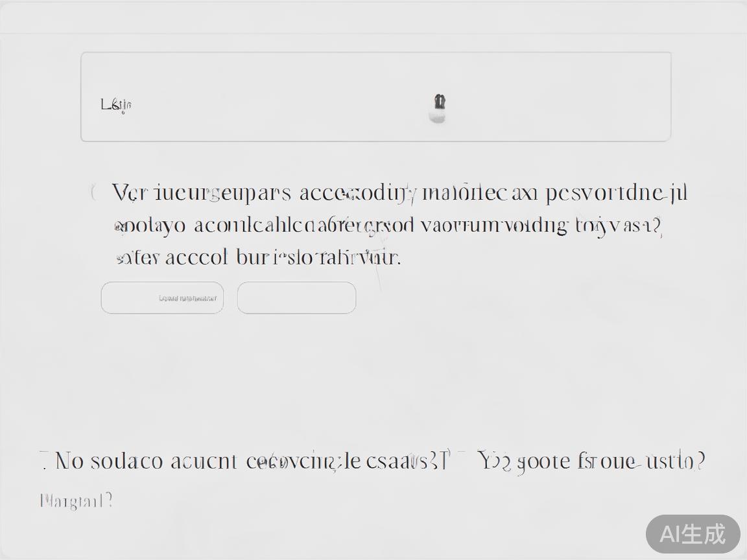Click the 'pesvortdne' word on first line
Image resolution: width=747 pixels, height=560 pixels.
[604, 193]
